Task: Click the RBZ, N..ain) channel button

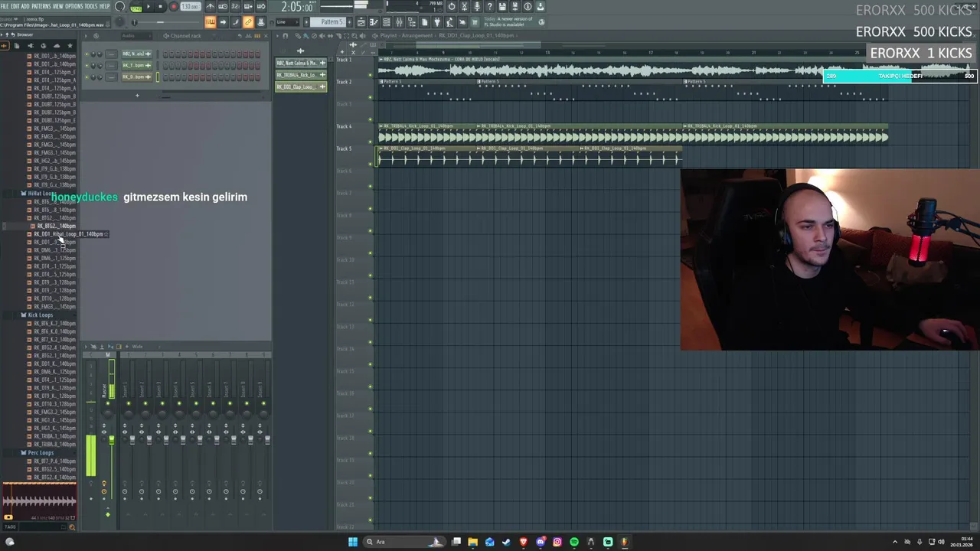Action: 138,54
